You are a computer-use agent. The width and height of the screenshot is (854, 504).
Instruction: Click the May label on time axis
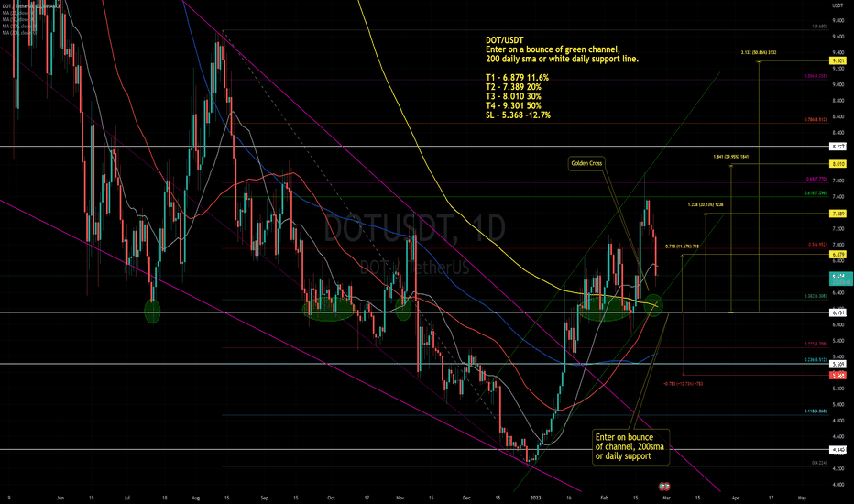(802, 498)
